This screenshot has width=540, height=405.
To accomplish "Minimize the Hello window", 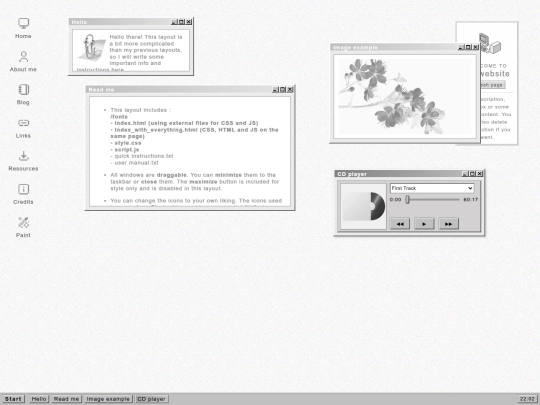I will pyautogui.click(x=174, y=22).
